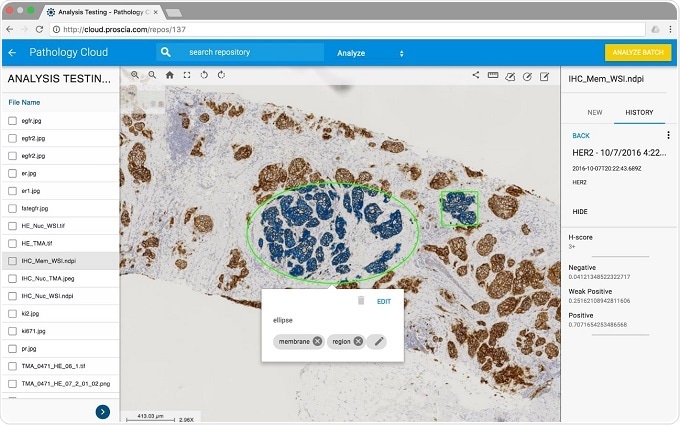Click the share icon in viewer toolbar
The height and width of the screenshot is (425, 680).
pos(476,75)
